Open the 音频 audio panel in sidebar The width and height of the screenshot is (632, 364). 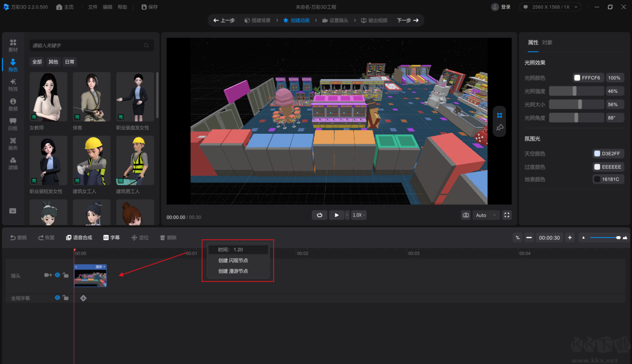[x=13, y=104]
